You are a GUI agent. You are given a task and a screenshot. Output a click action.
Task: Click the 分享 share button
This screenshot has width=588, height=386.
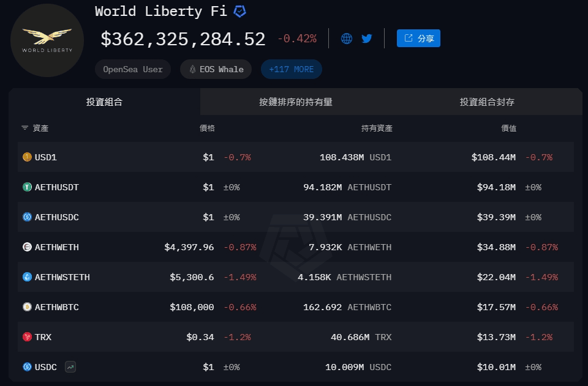point(418,39)
